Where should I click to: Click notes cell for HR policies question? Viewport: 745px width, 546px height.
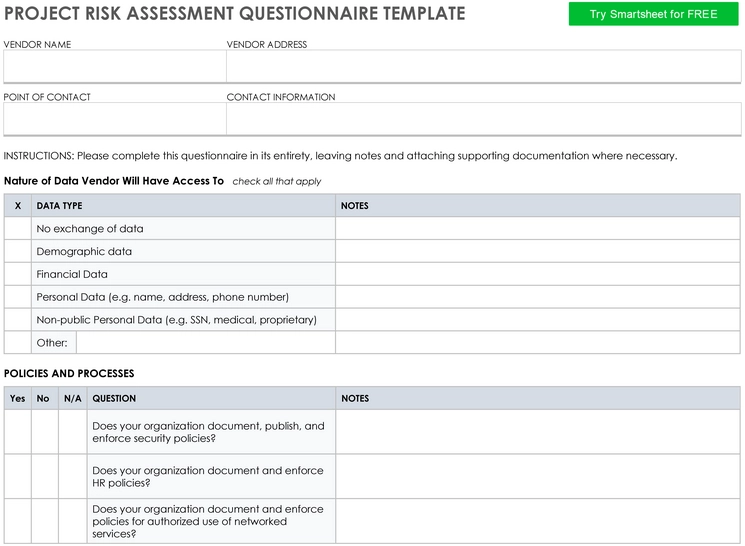538,477
